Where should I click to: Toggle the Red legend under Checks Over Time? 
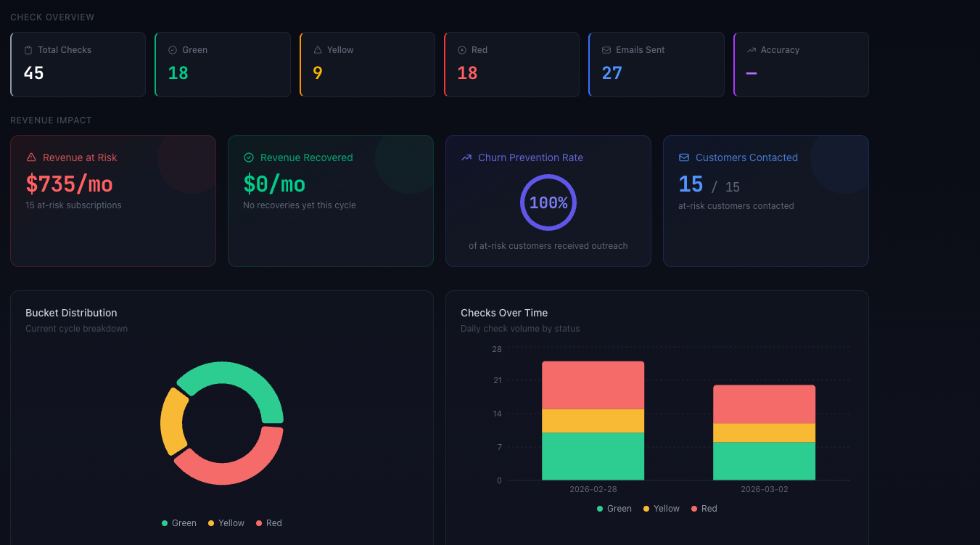[x=704, y=508]
